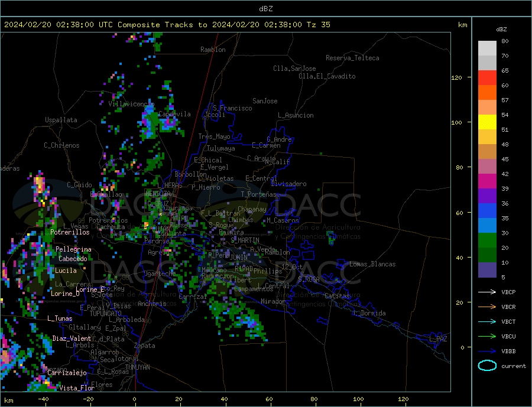Click the 'VBCU' legend label
This screenshot has width=532, height=407.
[x=508, y=337]
